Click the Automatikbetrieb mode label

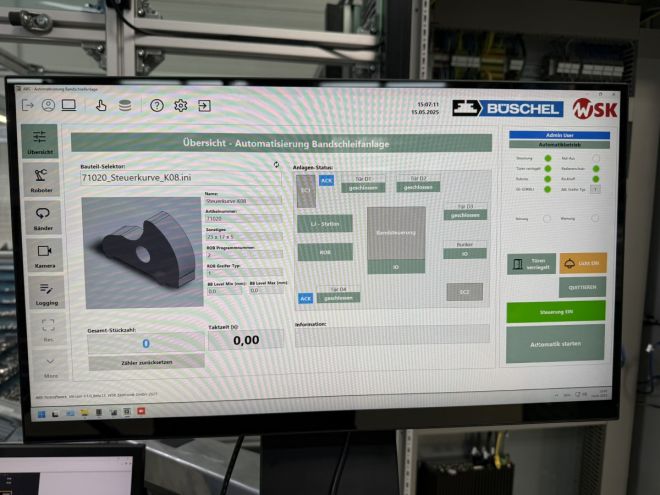(x=559, y=144)
